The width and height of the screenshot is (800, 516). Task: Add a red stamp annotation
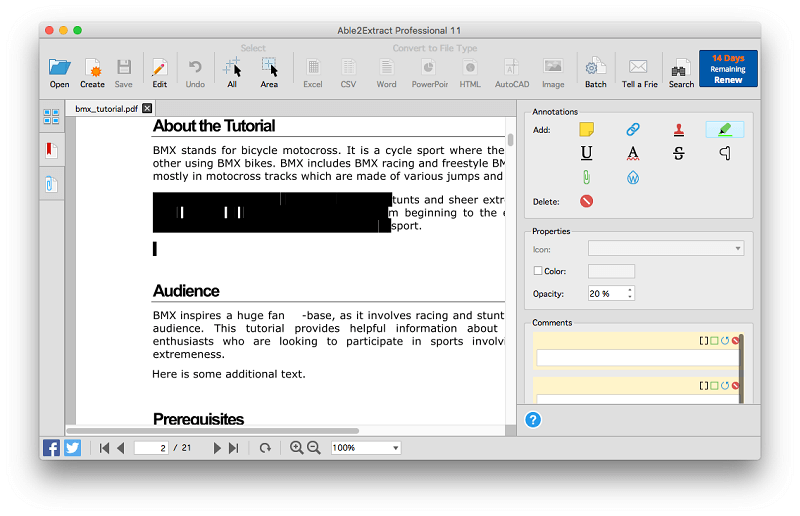pyautogui.click(x=679, y=130)
